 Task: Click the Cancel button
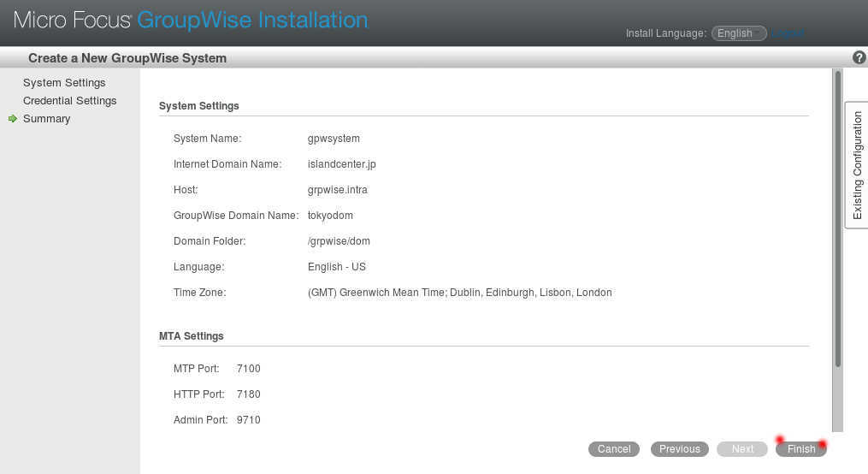pos(614,449)
